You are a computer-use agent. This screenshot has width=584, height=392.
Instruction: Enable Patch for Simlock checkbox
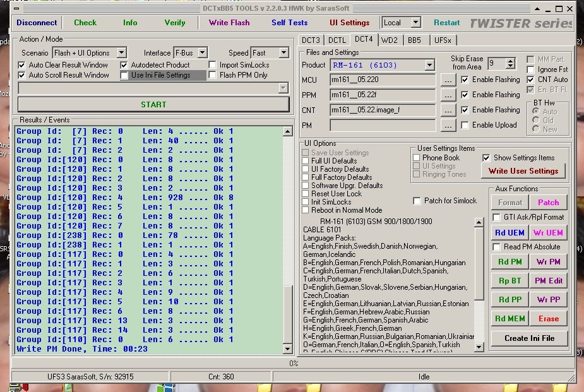point(417,201)
